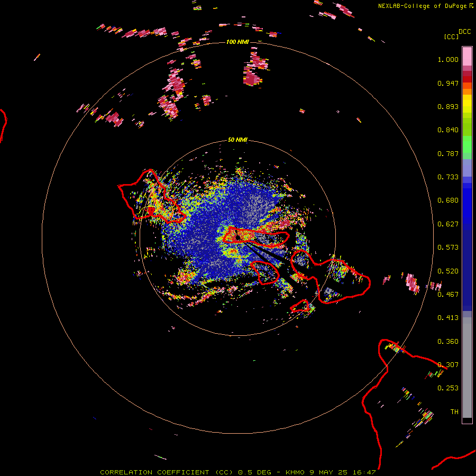Select the 0.253 scale value
This screenshot has width=476, height=476.
(x=448, y=388)
